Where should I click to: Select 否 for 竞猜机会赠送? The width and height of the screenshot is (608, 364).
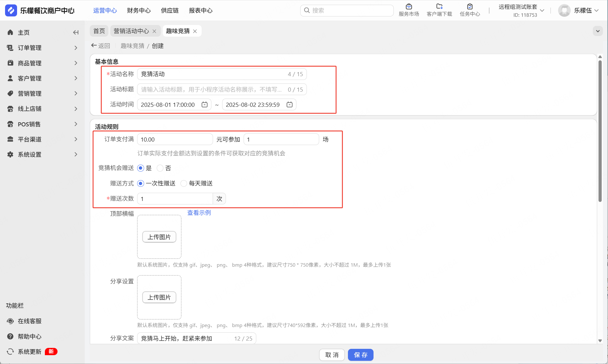[160, 168]
